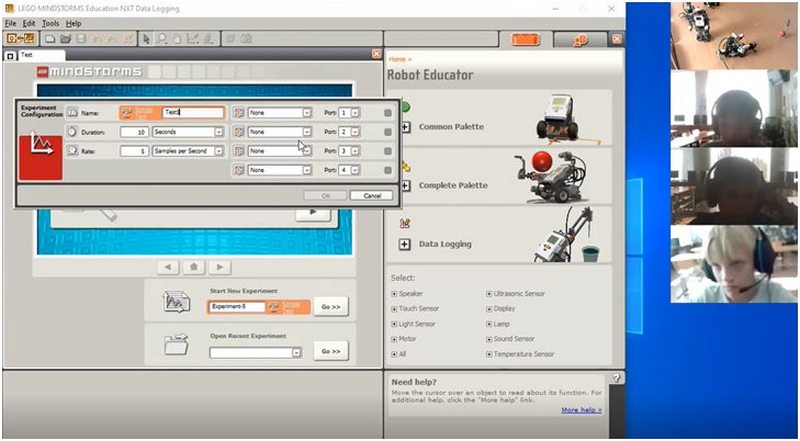Create a new file via toolbar icon
The width and height of the screenshot is (800, 441).
click(x=50, y=39)
